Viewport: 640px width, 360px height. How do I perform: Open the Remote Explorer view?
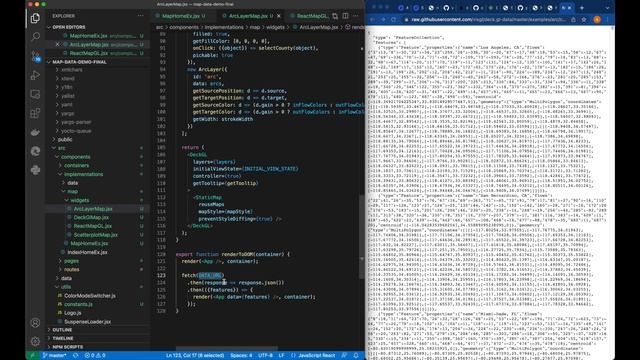(x=36, y=94)
